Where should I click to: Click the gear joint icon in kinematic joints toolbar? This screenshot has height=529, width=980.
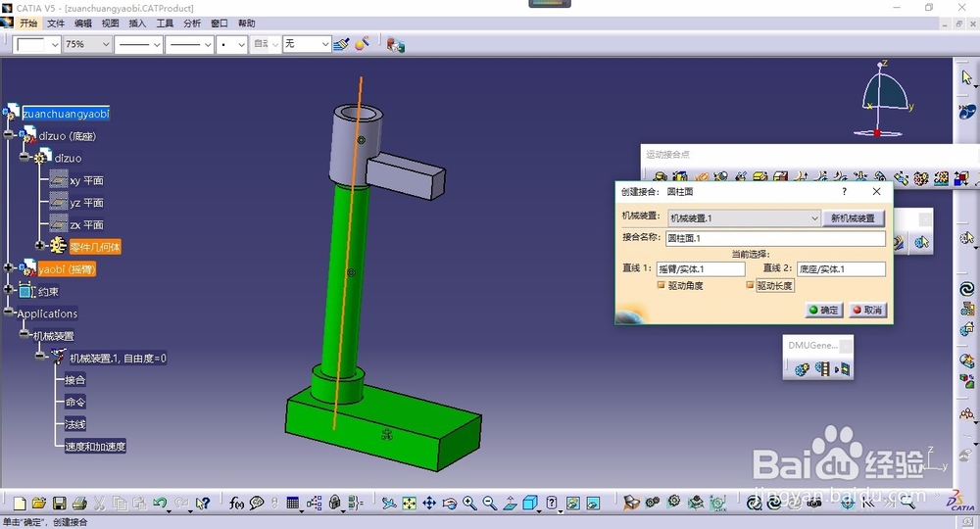pos(920,178)
